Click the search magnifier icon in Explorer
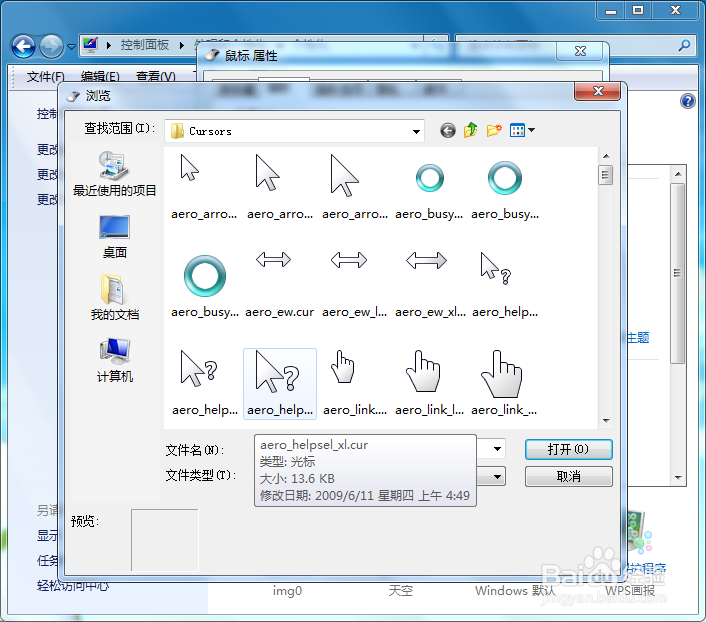Screen dimensions: 706x622 coord(684,45)
